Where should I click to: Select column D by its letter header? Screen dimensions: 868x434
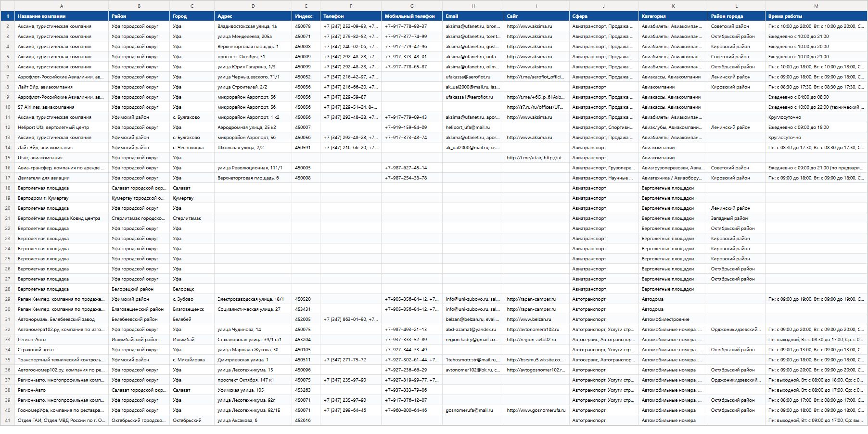click(x=253, y=6)
